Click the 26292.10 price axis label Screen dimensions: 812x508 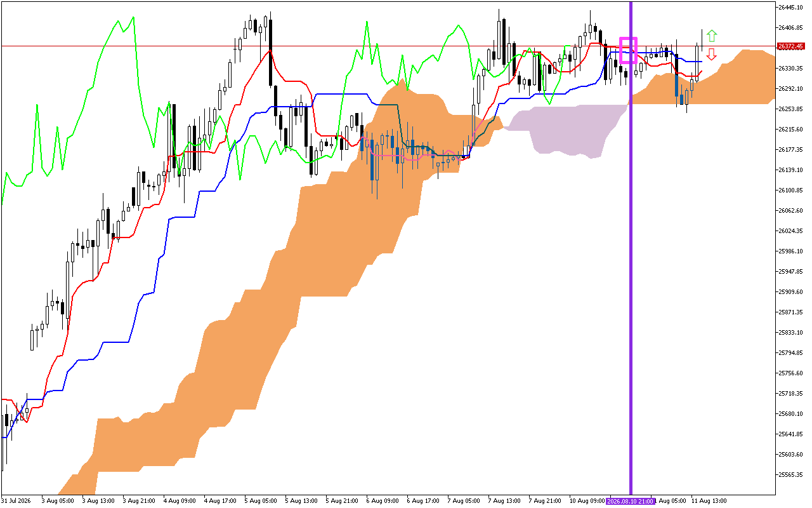click(x=791, y=89)
